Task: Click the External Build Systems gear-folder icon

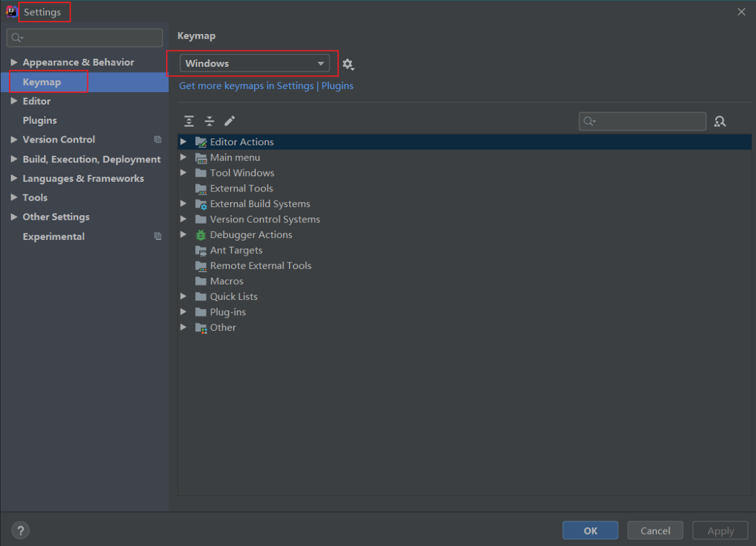Action: pyautogui.click(x=201, y=204)
